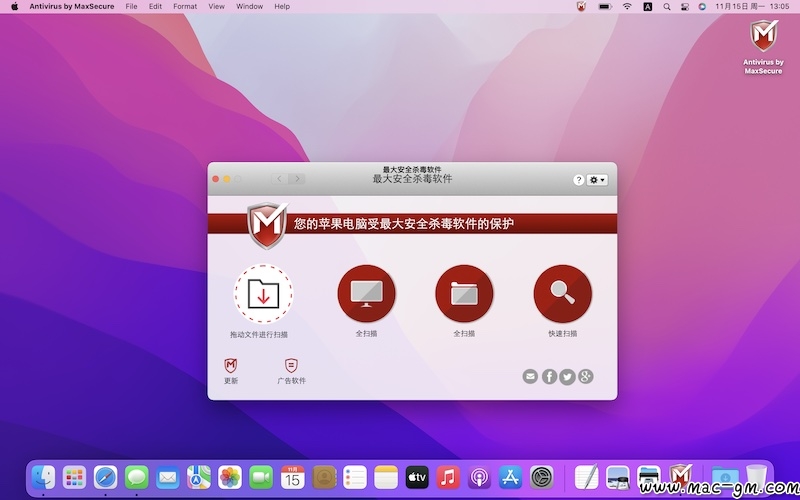Viewport: 800px width, 500px height.
Task: Open App Store from the Dock
Action: (510, 478)
